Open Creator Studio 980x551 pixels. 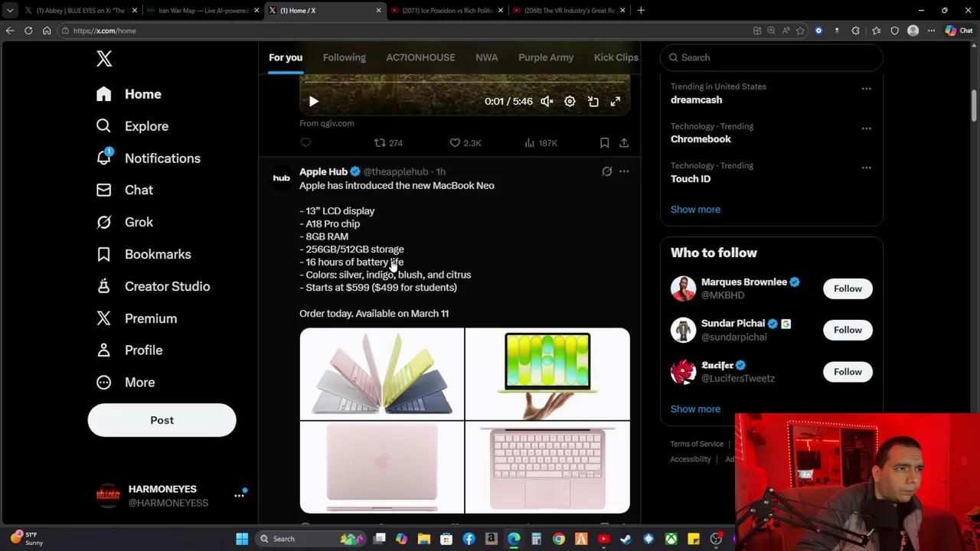pos(152,286)
